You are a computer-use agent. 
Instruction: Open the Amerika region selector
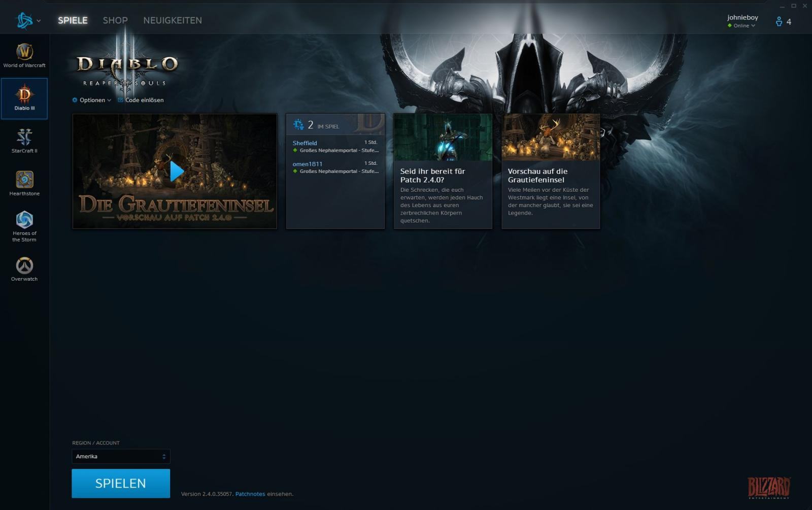(121, 456)
